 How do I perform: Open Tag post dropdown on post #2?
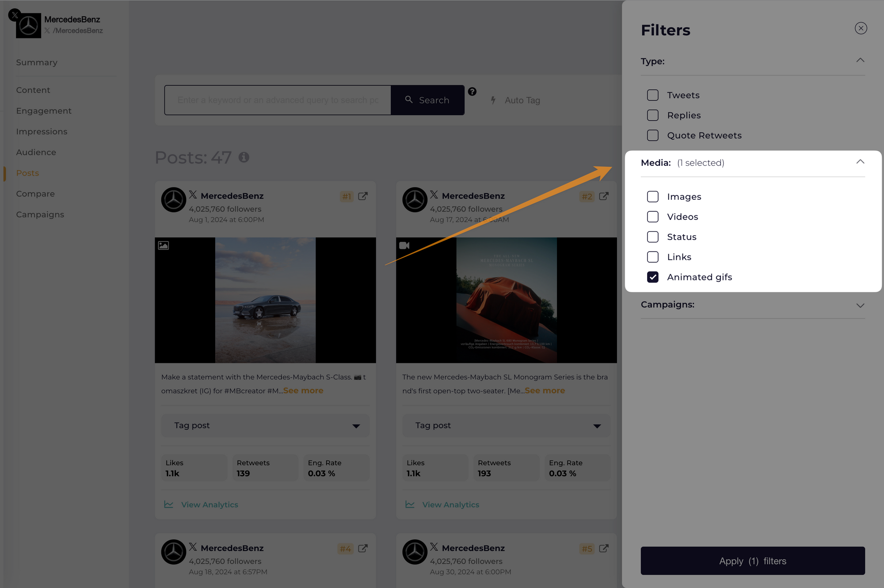tap(506, 426)
